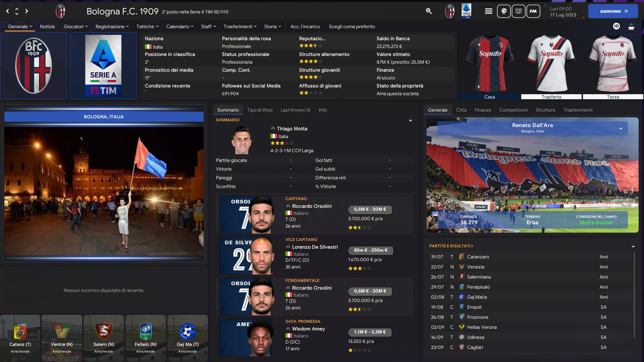Click the Casa home shirt color image
Viewport: 644px width, 362px height.
[490, 63]
